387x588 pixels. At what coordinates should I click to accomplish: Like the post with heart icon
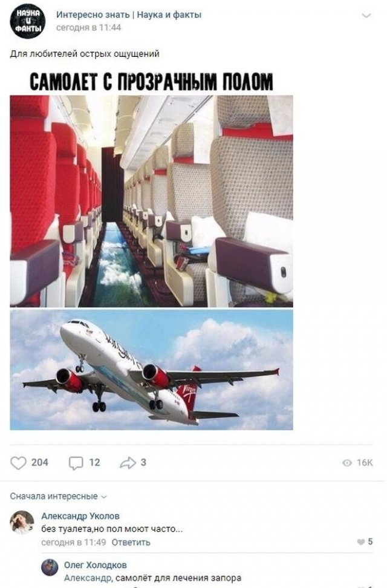(x=18, y=463)
